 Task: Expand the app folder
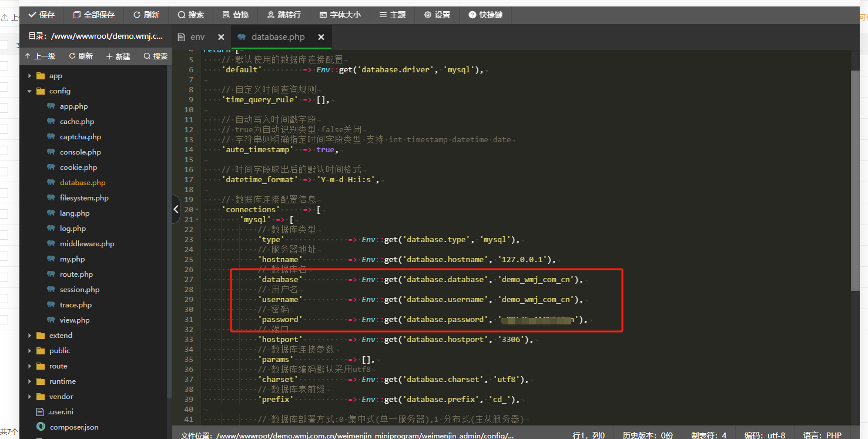pos(29,76)
